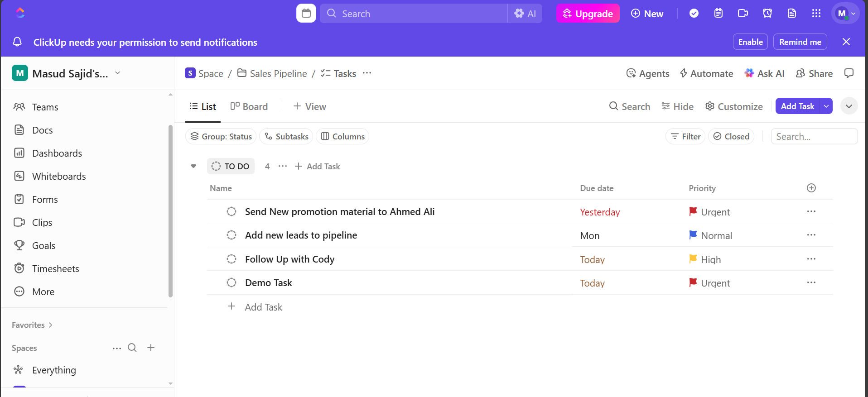Open the Add Task dropdown arrow
This screenshot has width=868, height=397.
(x=826, y=106)
